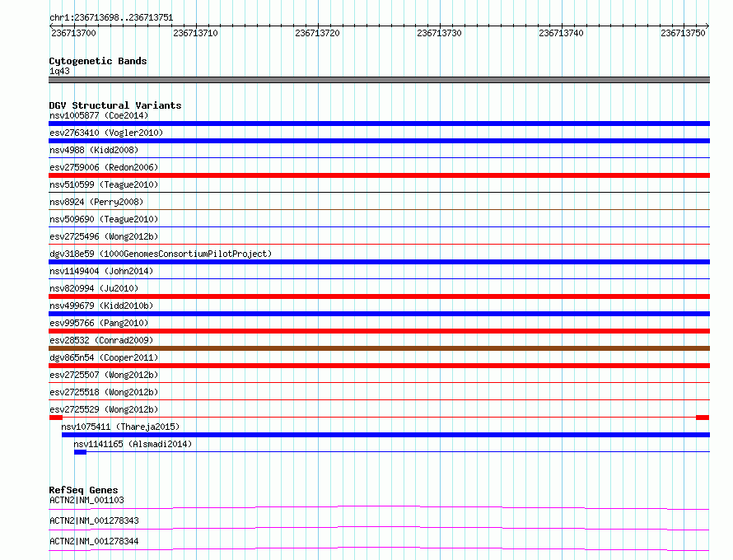Click the nsv1149404 (John2014) label
Viewport: 733px width, 560px height.
point(101,271)
